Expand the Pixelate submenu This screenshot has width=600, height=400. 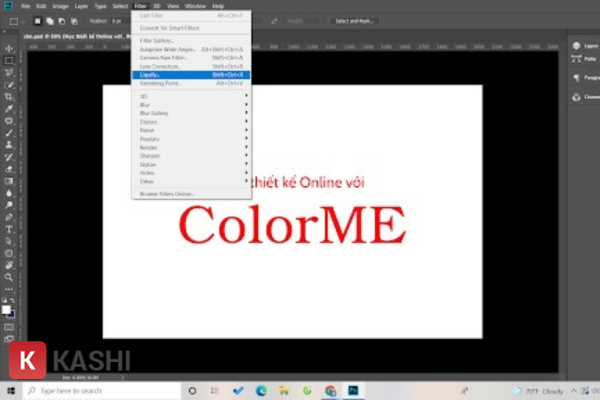191,139
